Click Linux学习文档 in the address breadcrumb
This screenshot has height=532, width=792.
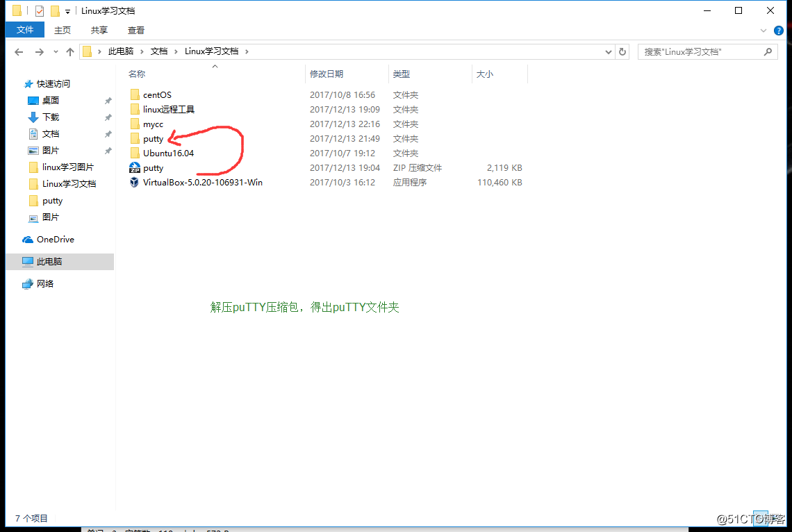(x=211, y=51)
